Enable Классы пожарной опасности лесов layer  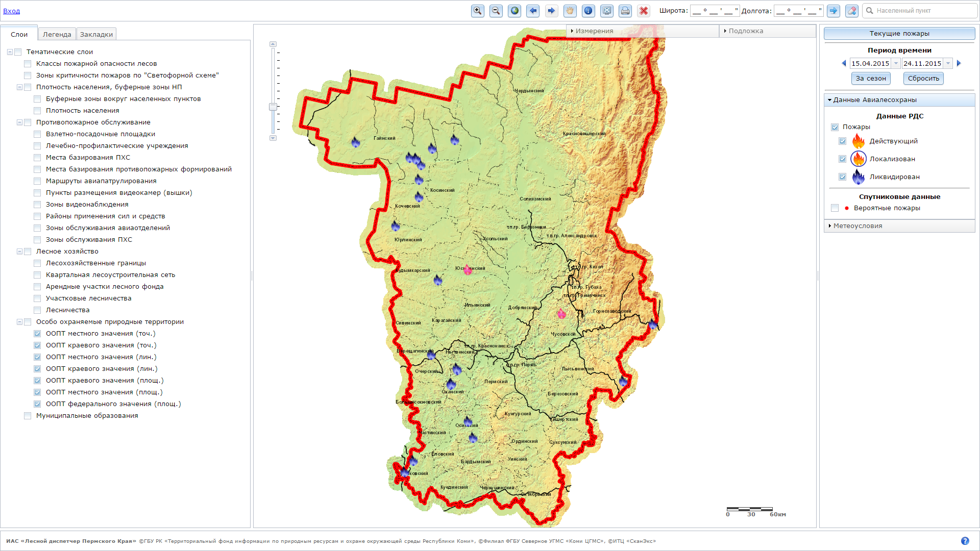[28, 64]
